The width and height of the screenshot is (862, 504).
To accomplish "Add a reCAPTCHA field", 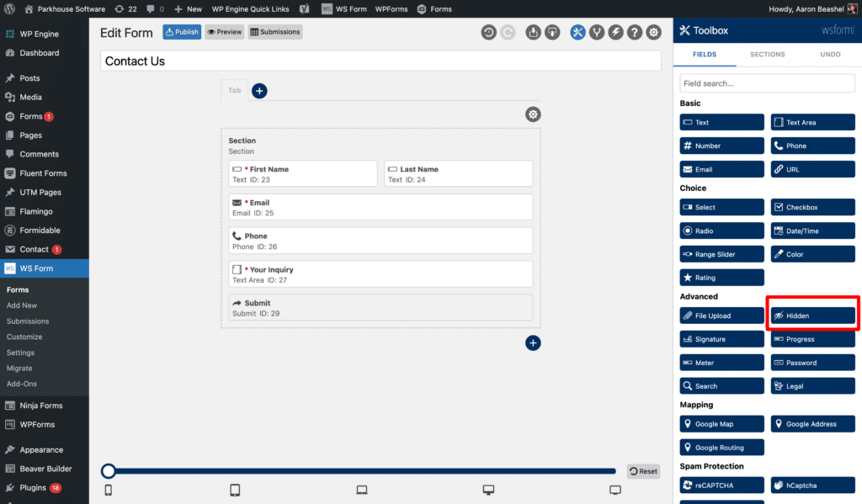I will (x=721, y=485).
